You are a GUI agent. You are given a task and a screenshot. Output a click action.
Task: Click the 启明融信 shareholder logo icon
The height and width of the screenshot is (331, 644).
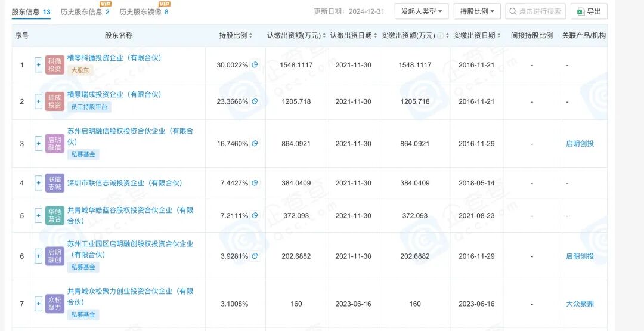pyautogui.click(x=54, y=143)
